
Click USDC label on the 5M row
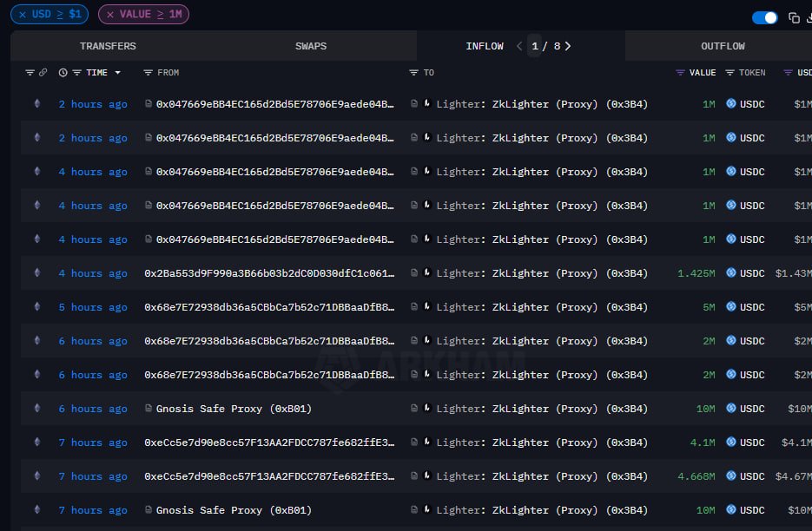click(x=752, y=307)
